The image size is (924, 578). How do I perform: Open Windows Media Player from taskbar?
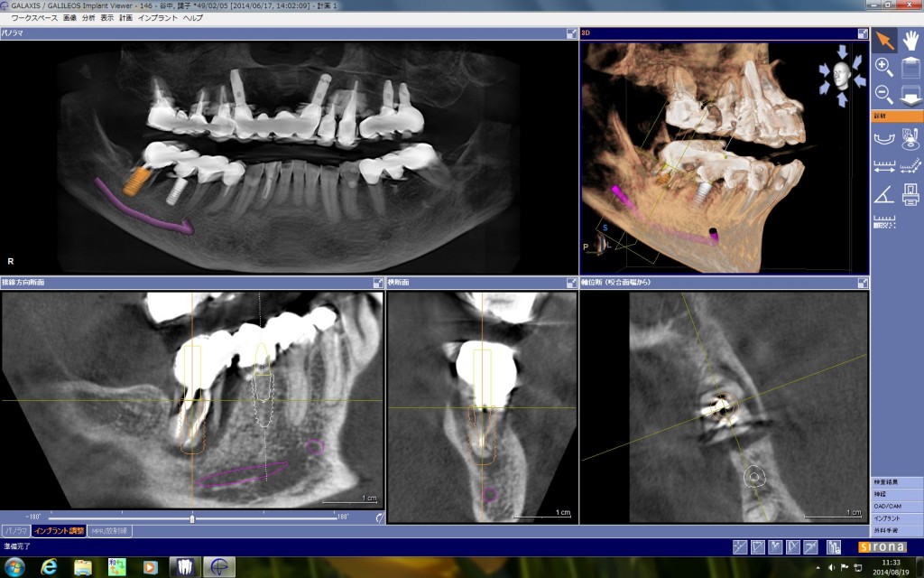click(x=150, y=567)
